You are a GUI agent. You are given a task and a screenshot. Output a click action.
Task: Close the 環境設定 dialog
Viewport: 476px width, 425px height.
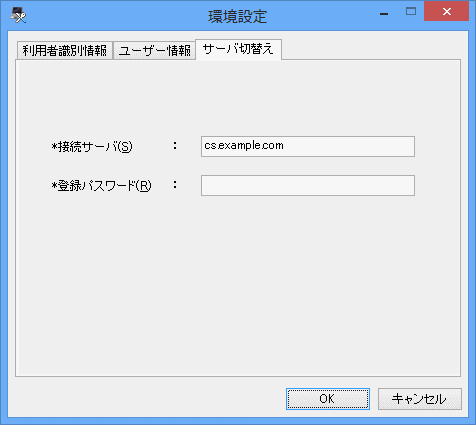click(x=446, y=12)
